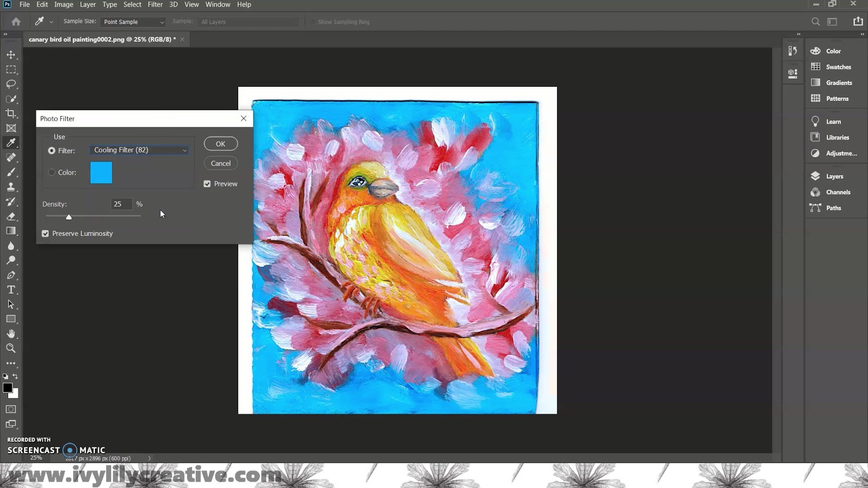Screen dimensions: 868x488
Task: Select the Crop tool
Action: pyautogui.click(x=11, y=113)
